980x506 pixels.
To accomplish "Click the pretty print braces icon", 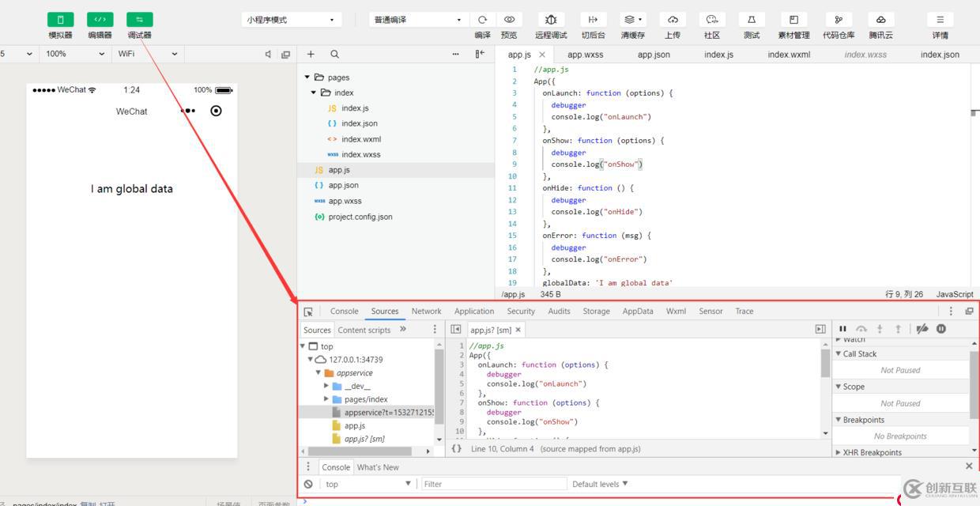I will coord(457,448).
